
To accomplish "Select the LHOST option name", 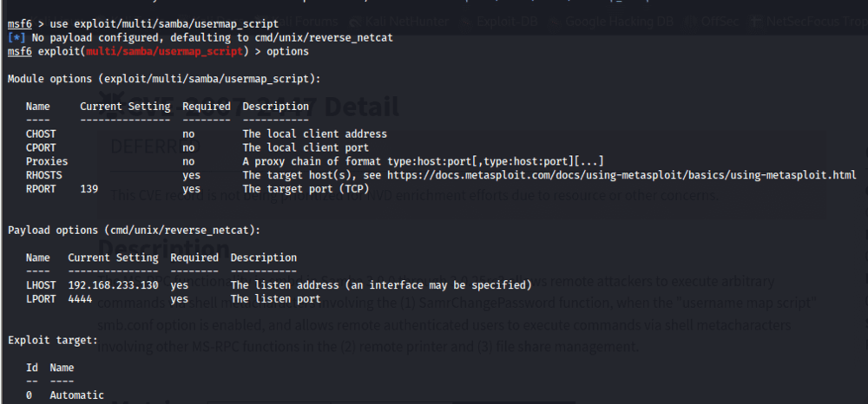I will coord(41,285).
